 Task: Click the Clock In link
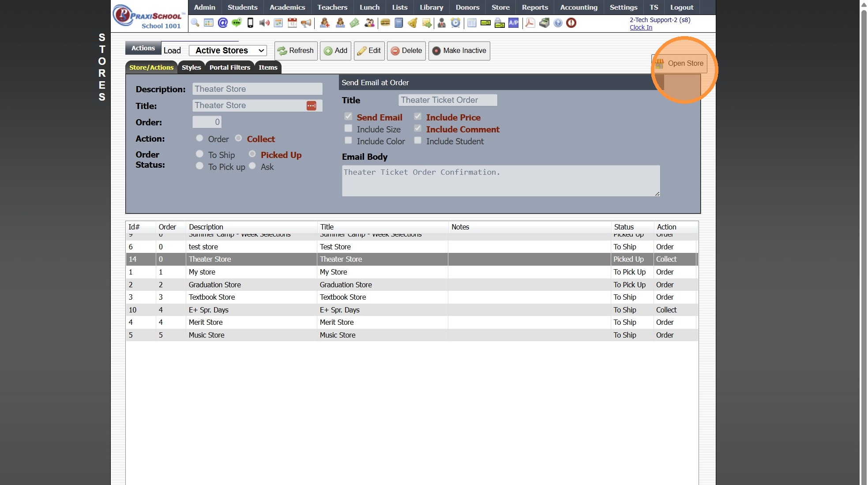click(641, 27)
